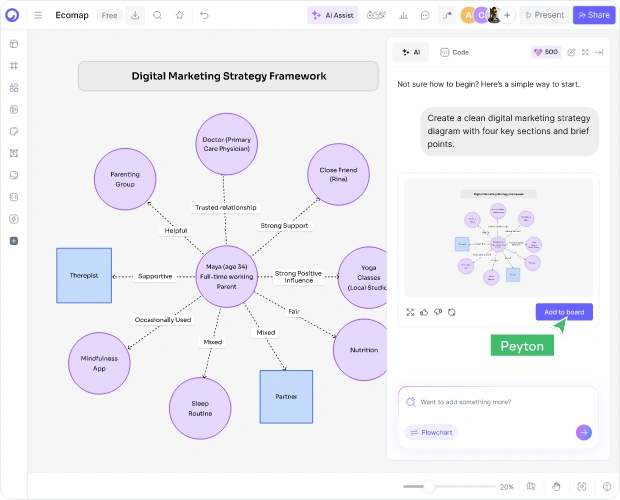Image resolution: width=620 pixels, height=500 pixels.
Task: Open the bar chart icon in top toolbar
Action: coord(403,15)
